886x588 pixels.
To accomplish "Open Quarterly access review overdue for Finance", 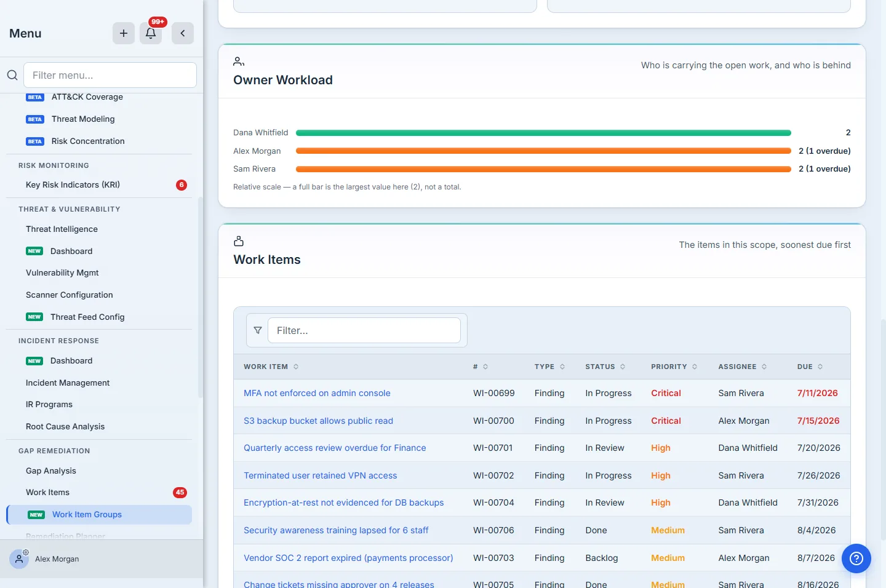I will tap(335, 448).
